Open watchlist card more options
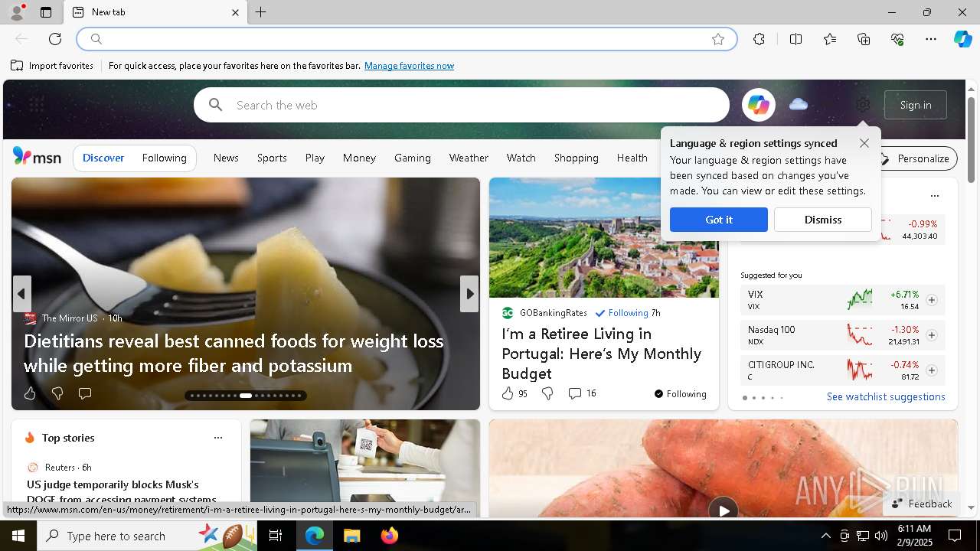Viewport: 980px width, 551px height. [x=934, y=196]
